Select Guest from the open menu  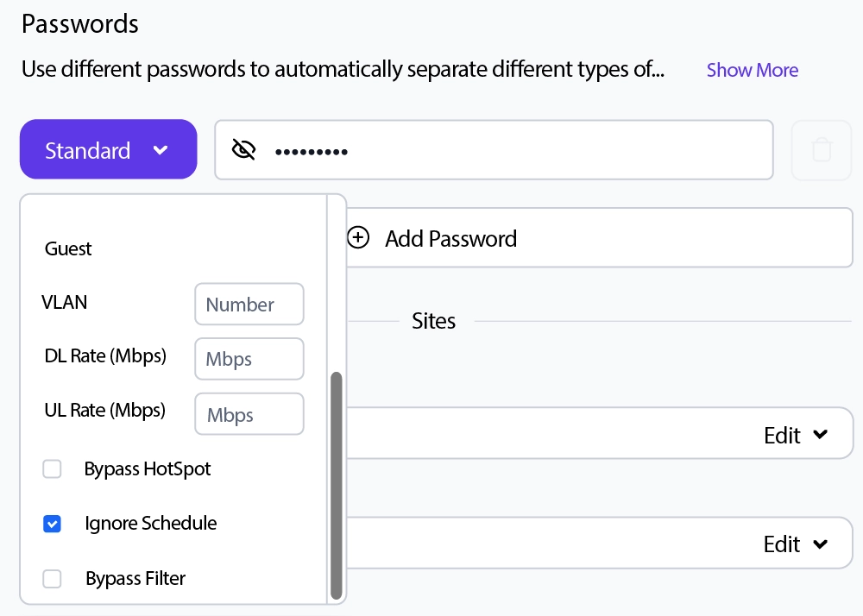click(x=67, y=248)
